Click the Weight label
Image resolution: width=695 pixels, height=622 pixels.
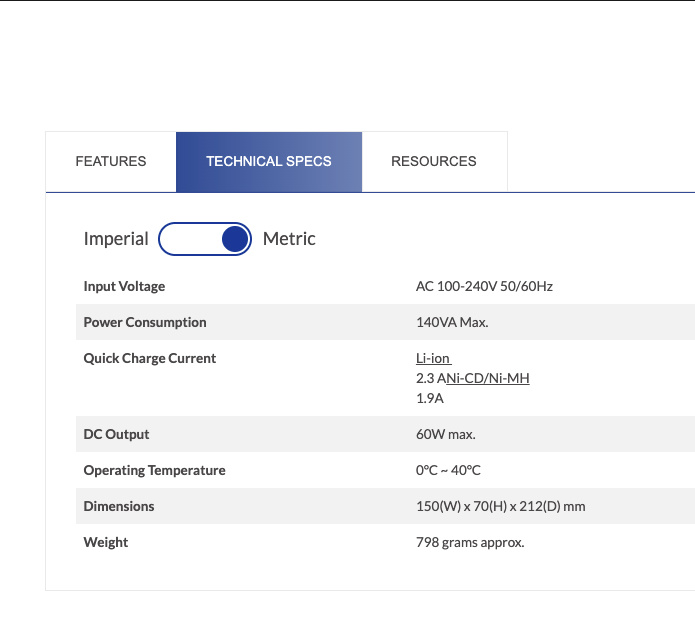[x=105, y=542]
